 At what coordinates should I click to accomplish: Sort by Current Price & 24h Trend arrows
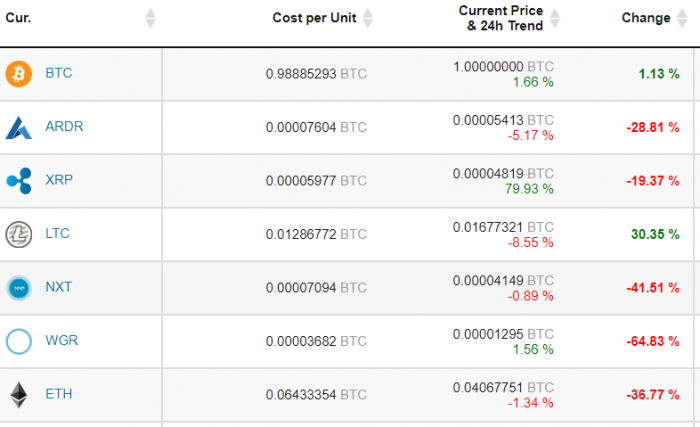tap(554, 18)
